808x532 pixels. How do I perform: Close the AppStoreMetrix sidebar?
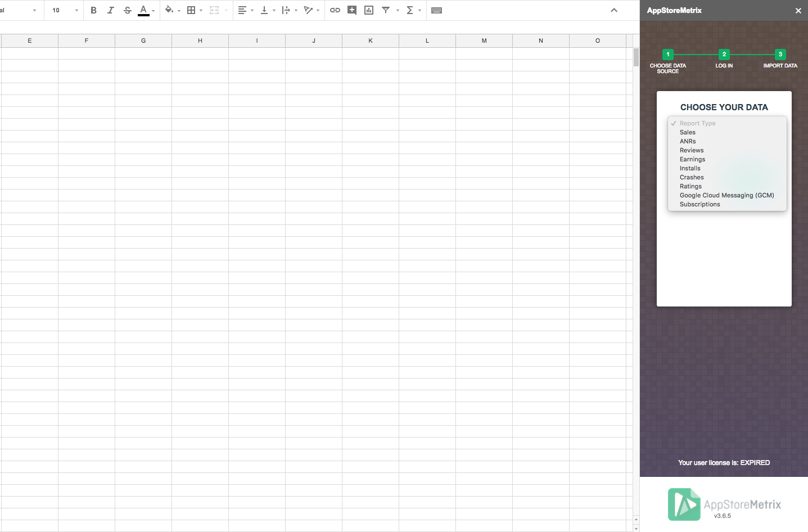click(x=798, y=11)
